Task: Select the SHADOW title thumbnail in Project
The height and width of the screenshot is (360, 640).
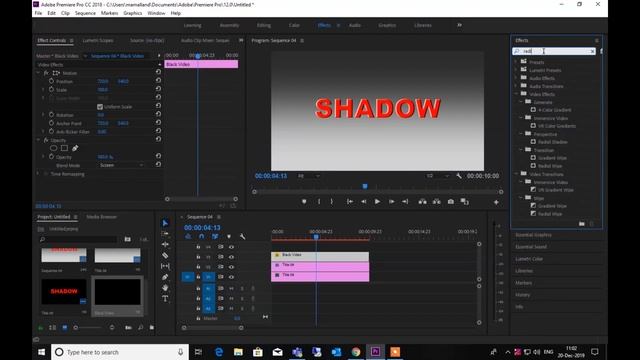Action: (x=64, y=291)
